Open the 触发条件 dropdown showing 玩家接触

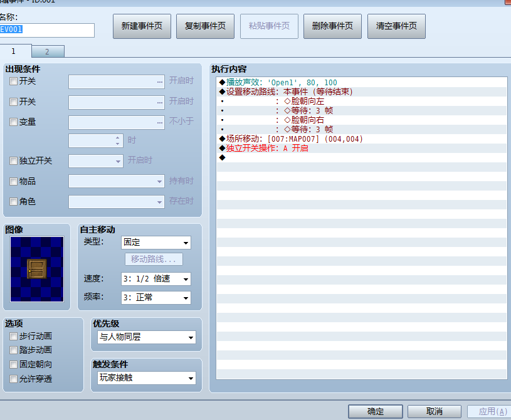coord(147,378)
